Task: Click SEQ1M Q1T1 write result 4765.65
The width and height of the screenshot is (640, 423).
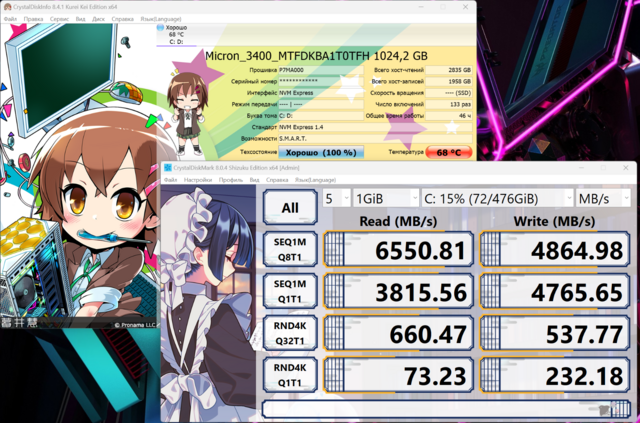Action: 555,291
